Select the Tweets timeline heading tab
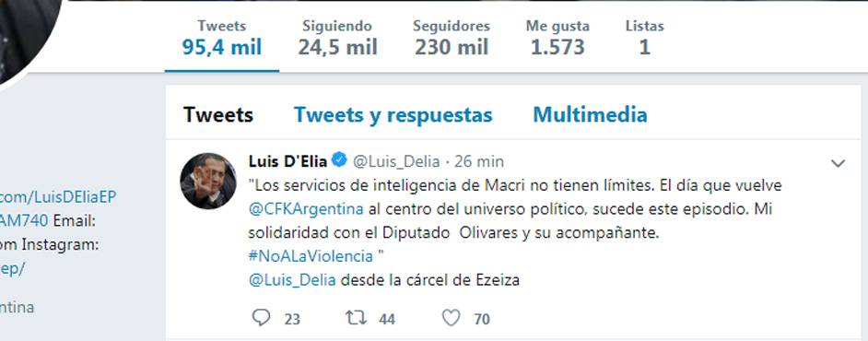This screenshot has height=341, width=868. pos(218,114)
